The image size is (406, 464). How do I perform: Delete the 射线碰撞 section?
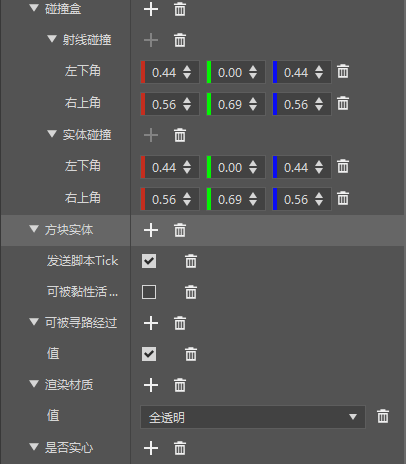pos(180,40)
